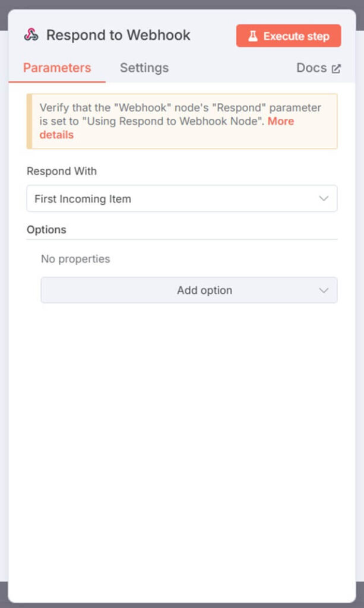The width and height of the screenshot is (364, 608).
Task: Click the chevron arrow on Add option
Action: point(324,290)
